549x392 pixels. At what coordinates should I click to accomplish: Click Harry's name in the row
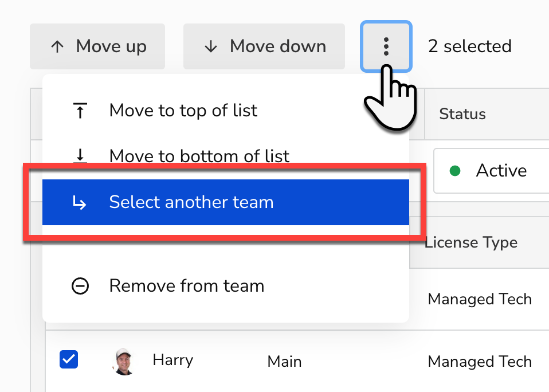[173, 360]
